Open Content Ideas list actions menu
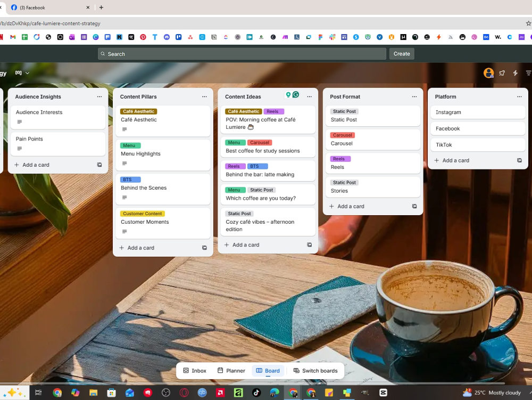The width and height of the screenshot is (532, 400). coord(310,97)
